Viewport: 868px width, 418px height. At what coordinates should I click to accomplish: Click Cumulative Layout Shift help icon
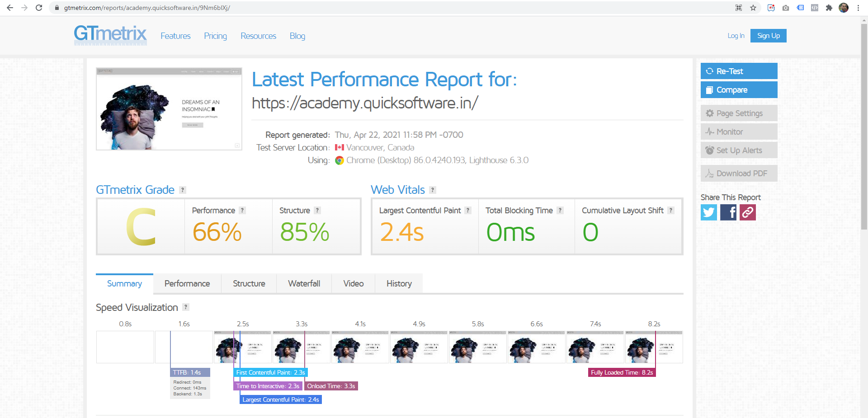[671, 211]
